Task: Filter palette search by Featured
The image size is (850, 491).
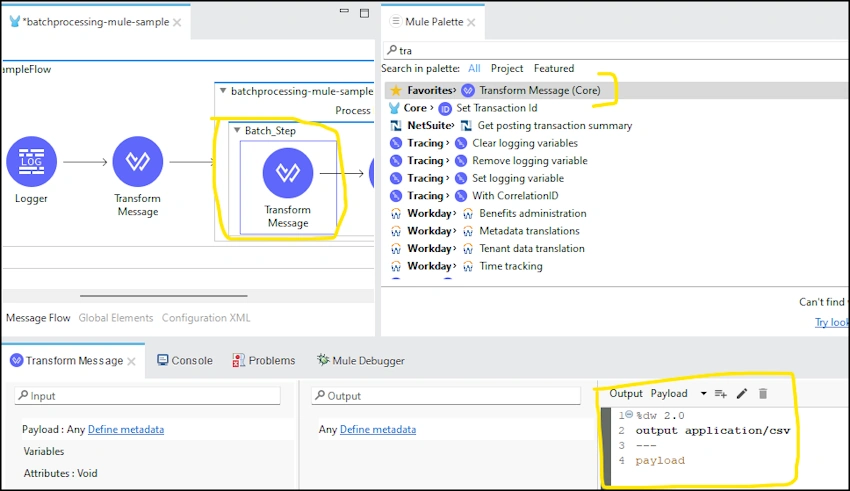Action: (x=553, y=68)
